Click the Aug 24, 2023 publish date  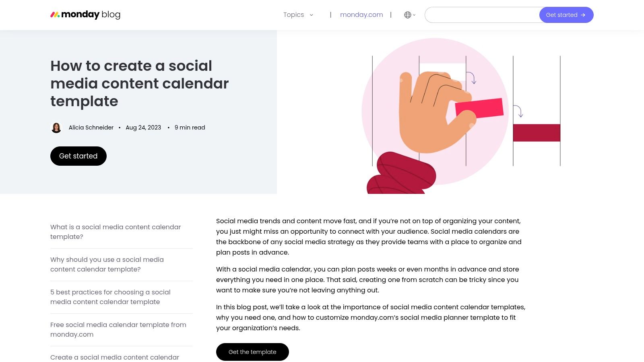point(143,128)
